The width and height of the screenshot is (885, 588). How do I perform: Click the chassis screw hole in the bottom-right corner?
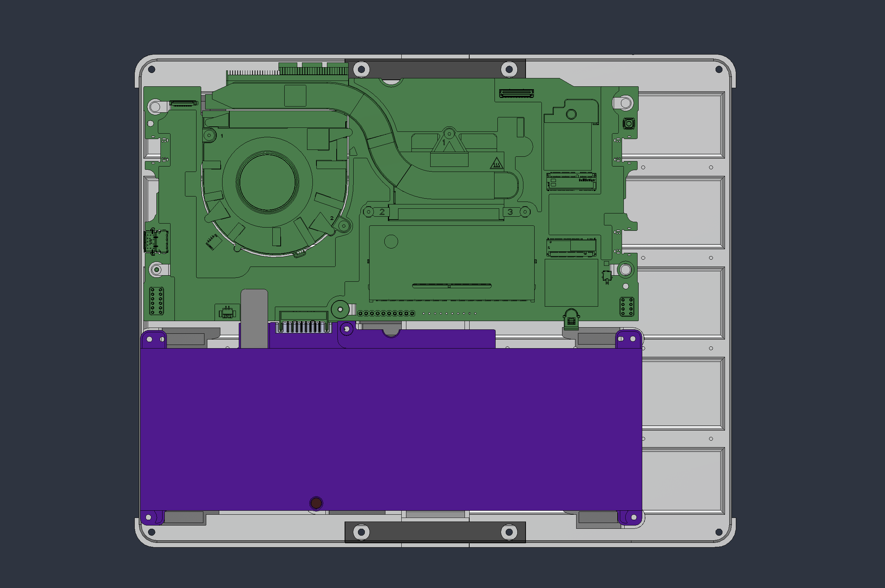pos(719,532)
